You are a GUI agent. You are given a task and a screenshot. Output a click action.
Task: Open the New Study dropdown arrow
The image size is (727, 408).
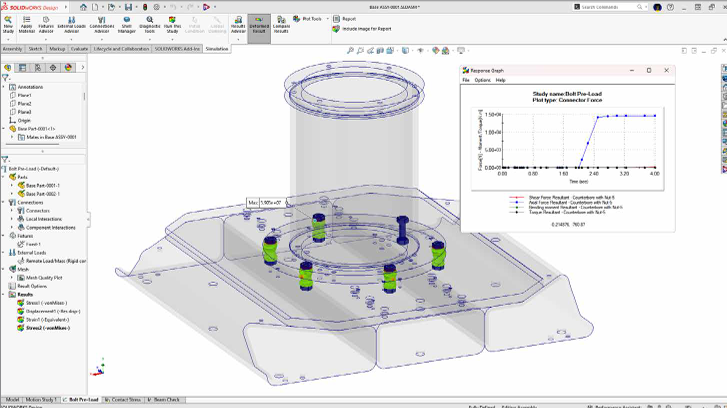tap(8, 39)
